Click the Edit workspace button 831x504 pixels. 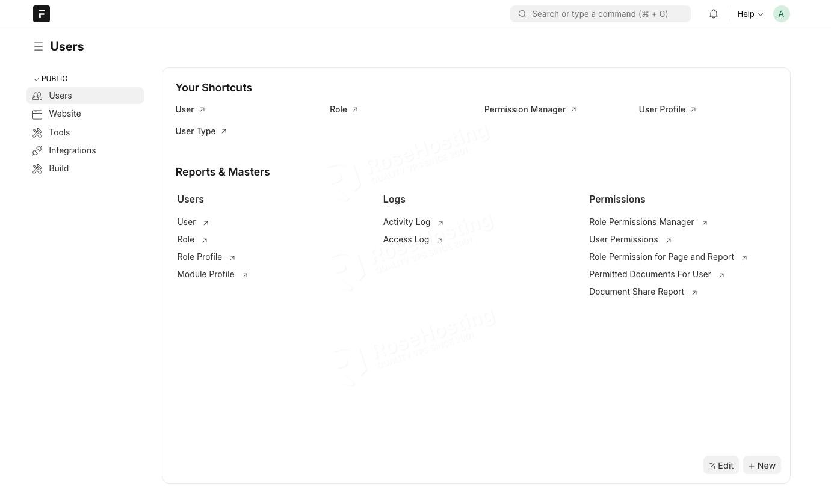point(721,466)
